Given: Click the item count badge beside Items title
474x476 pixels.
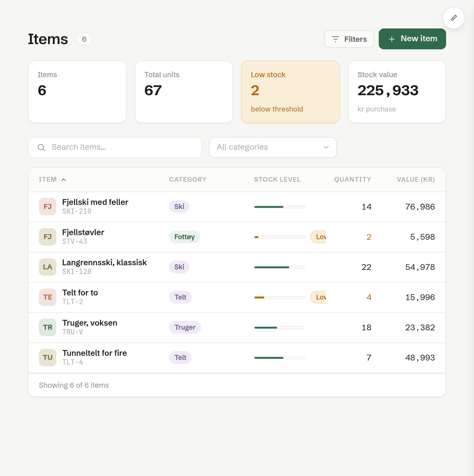Looking at the screenshot, I should [x=84, y=39].
